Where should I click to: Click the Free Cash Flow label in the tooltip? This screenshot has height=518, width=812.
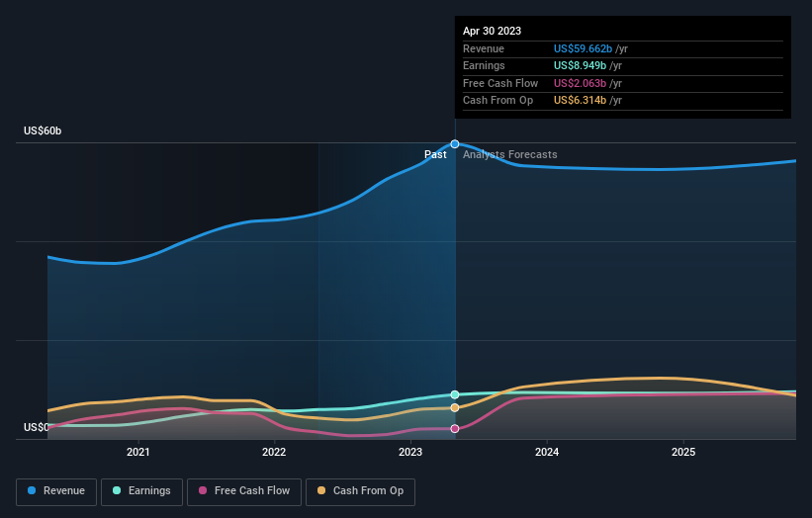click(x=500, y=83)
